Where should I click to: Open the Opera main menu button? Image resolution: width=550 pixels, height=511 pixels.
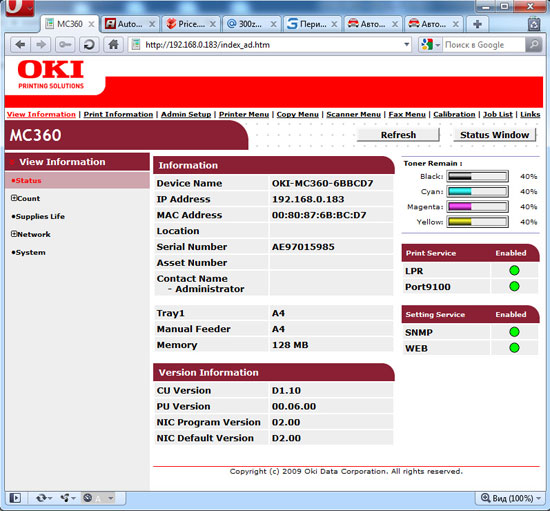point(20,7)
